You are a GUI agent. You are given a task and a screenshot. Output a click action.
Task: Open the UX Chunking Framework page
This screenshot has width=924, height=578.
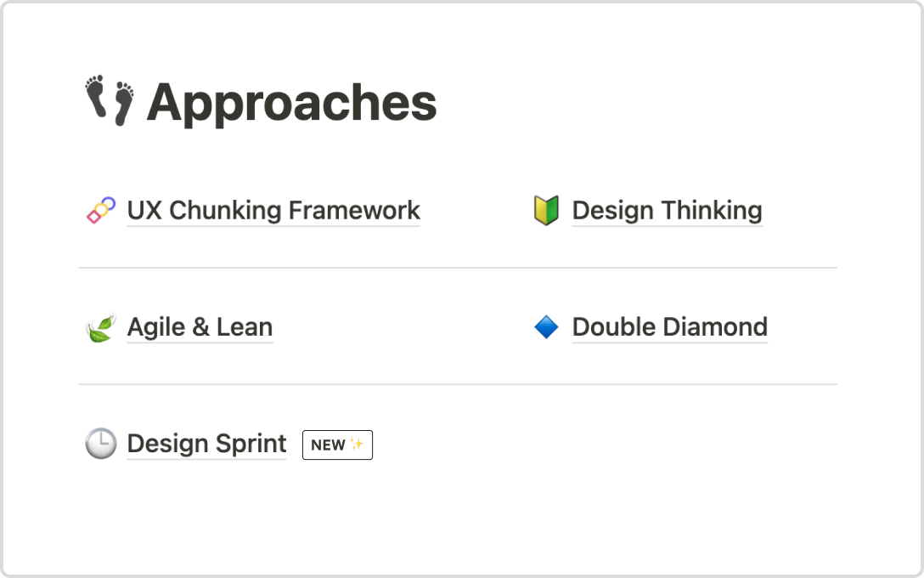pyautogui.click(x=273, y=210)
